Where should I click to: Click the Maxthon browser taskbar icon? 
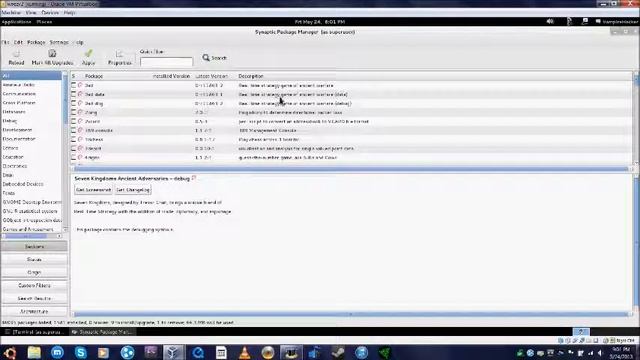pos(57,352)
